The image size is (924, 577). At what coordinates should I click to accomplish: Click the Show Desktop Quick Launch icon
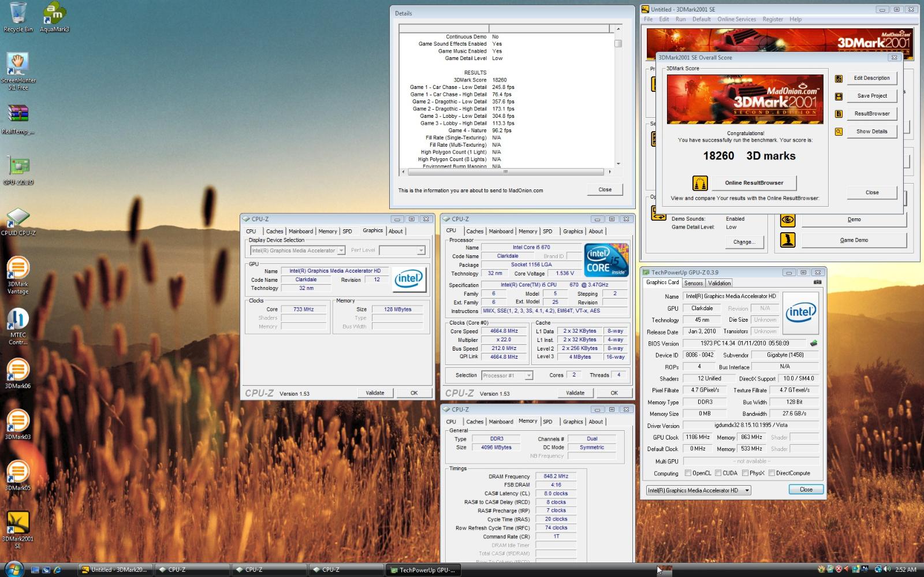click(35, 569)
